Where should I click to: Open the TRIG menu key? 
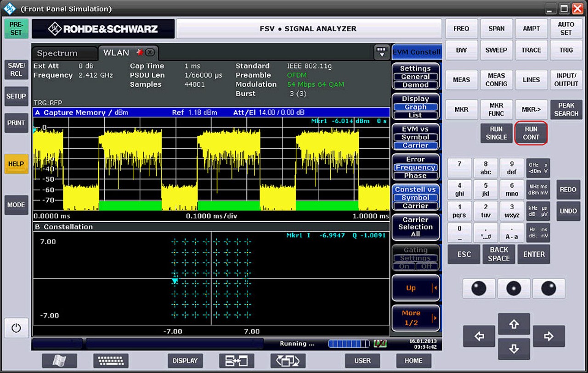[566, 50]
